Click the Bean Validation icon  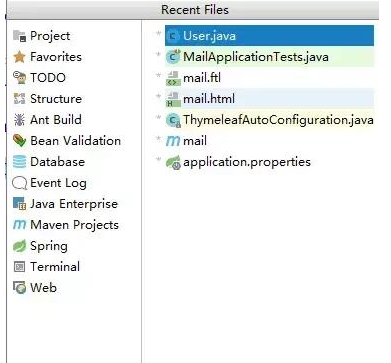19,141
